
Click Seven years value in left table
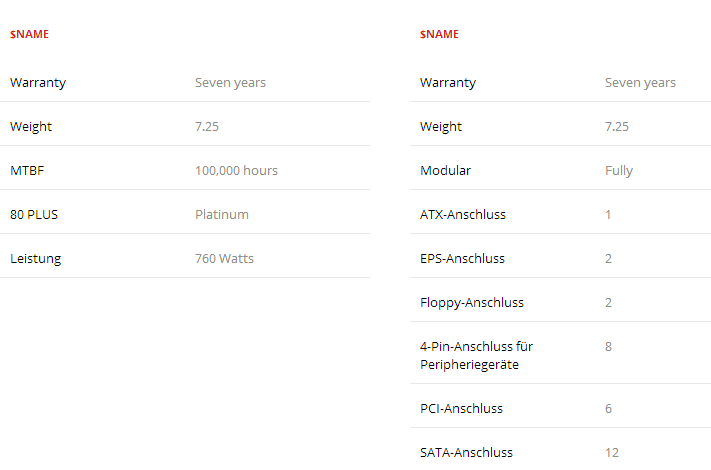tap(230, 83)
